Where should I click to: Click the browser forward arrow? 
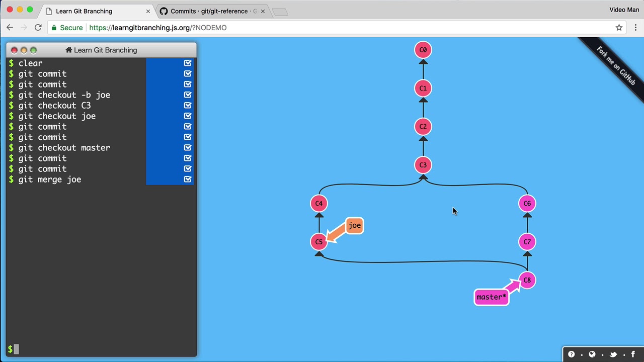[24, 28]
